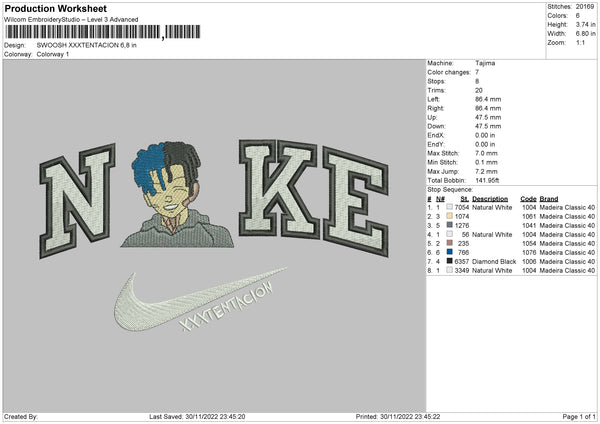
Task: Click the Min Stitch value '0.1 mm'
Action: 487,162
